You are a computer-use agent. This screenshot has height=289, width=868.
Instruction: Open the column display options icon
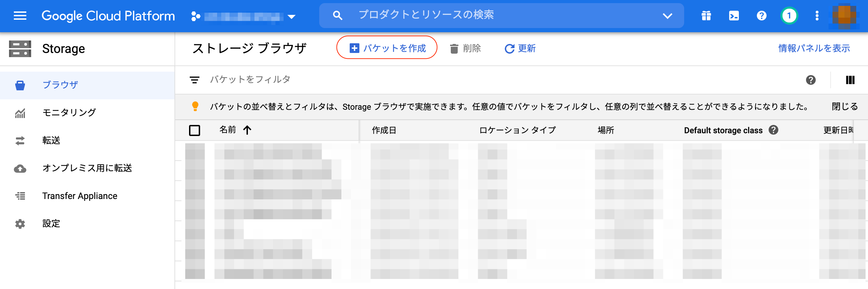point(850,80)
